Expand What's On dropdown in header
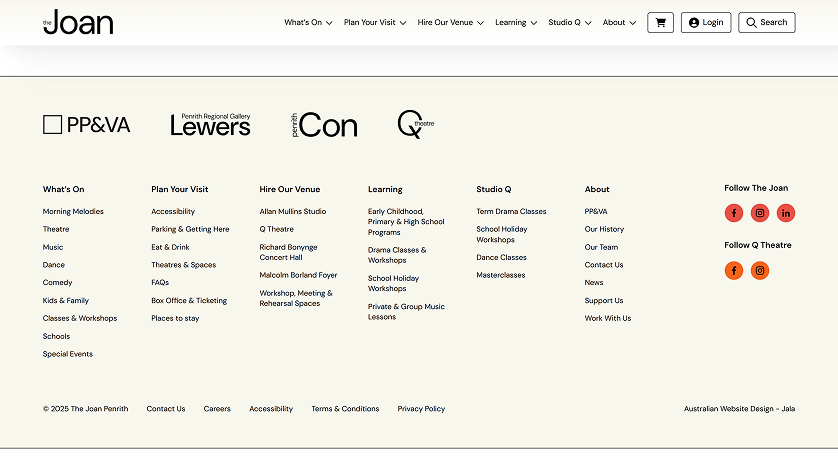 coord(308,22)
